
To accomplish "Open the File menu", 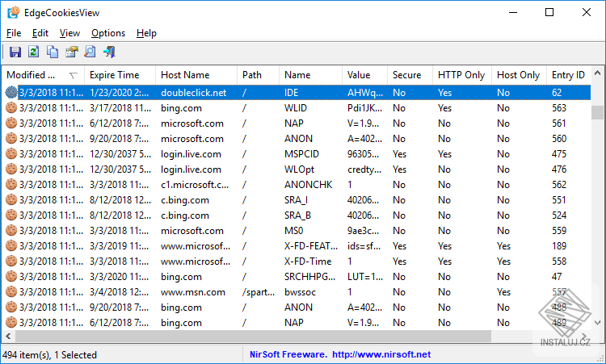I will click(14, 33).
